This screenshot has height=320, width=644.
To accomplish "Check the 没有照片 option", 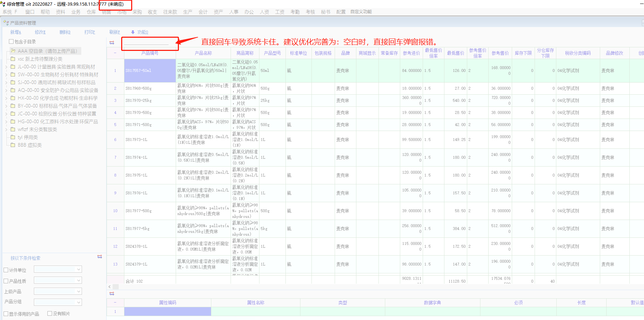I will point(50,314).
